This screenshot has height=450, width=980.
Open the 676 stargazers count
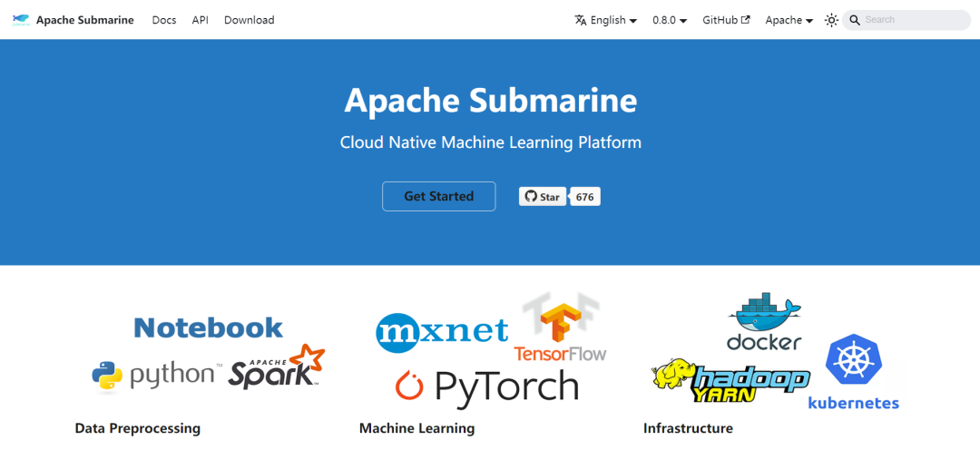(585, 197)
